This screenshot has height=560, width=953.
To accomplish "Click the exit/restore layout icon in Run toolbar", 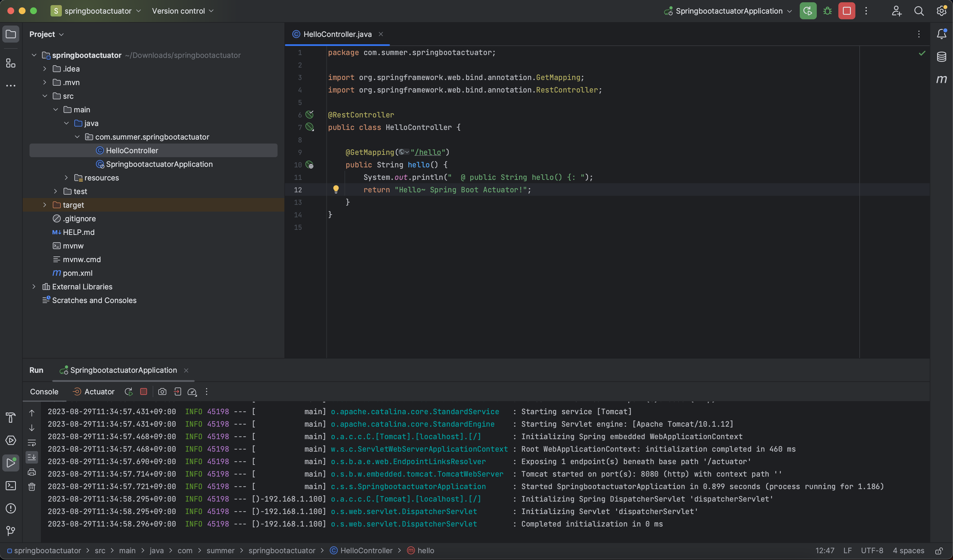I will point(177,392).
